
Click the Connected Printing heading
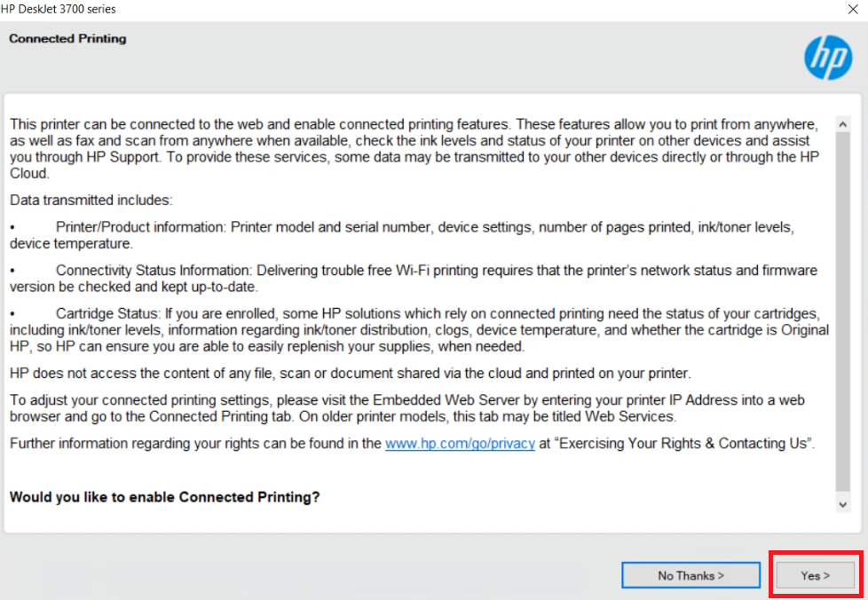pyautogui.click(x=67, y=39)
